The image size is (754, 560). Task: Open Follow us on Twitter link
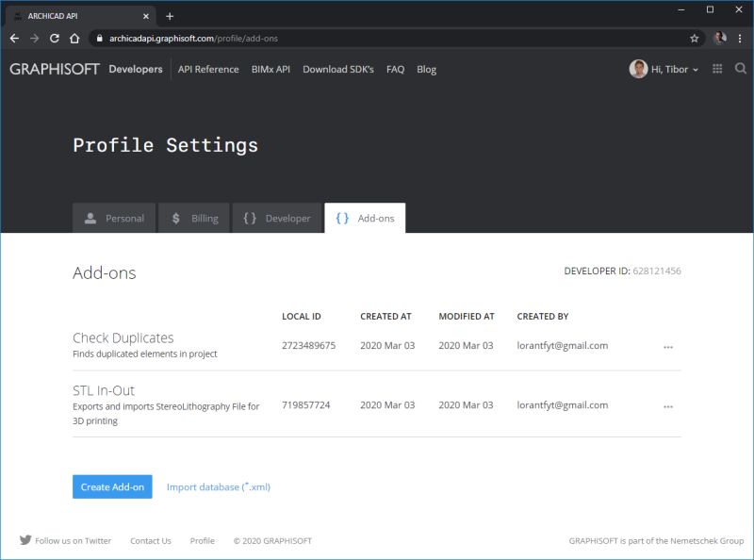[x=74, y=541]
